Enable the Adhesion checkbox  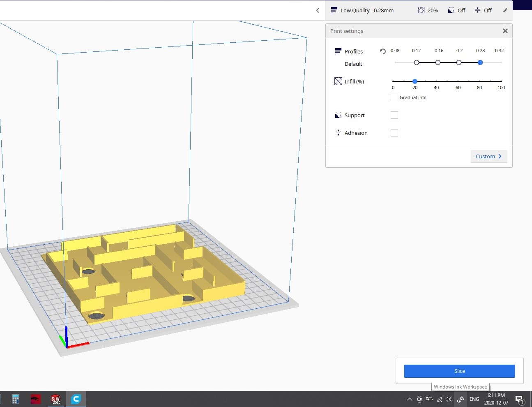point(394,133)
